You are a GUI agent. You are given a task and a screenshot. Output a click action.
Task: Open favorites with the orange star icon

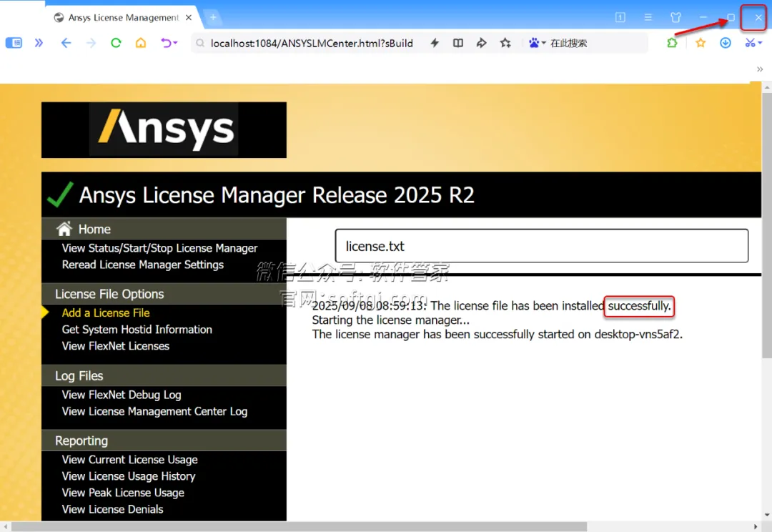[700, 43]
